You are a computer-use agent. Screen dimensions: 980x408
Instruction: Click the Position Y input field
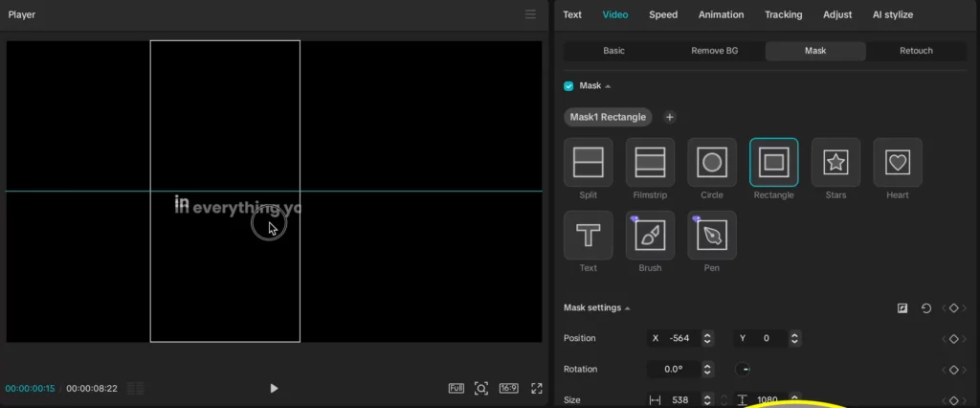tap(762, 338)
